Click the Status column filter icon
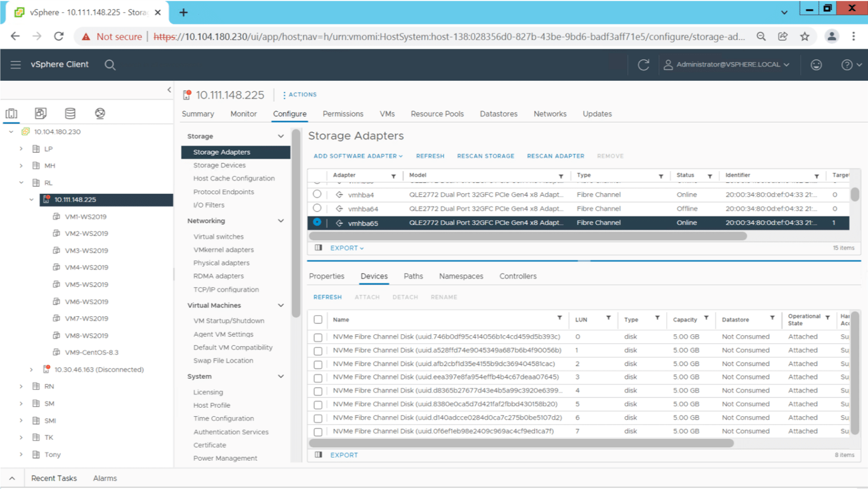 [710, 176]
